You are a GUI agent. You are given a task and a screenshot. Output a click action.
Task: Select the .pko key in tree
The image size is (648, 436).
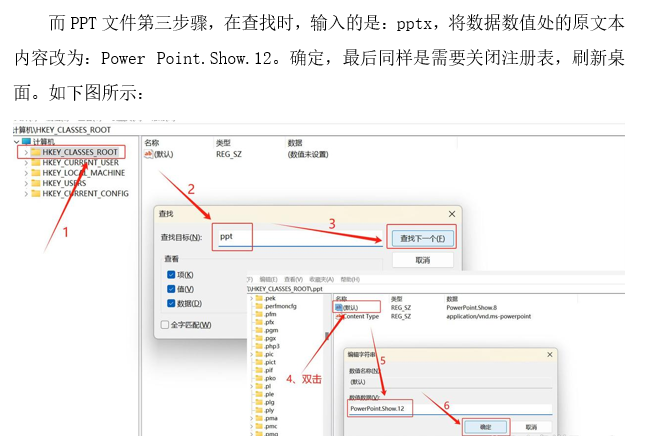pos(270,378)
